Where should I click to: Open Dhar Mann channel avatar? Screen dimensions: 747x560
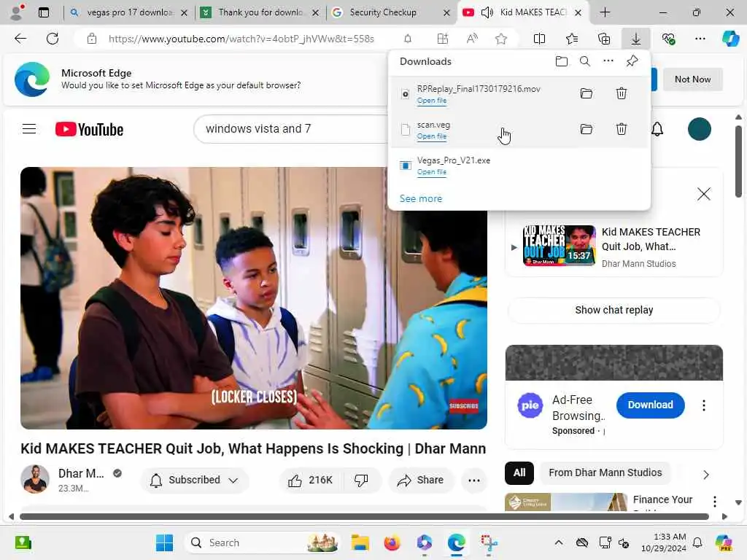coord(35,479)
